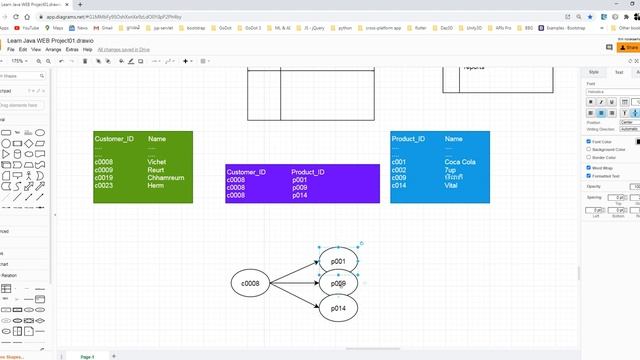Open the Page-1 tab
Screen dimensions: 640x360
87,356
